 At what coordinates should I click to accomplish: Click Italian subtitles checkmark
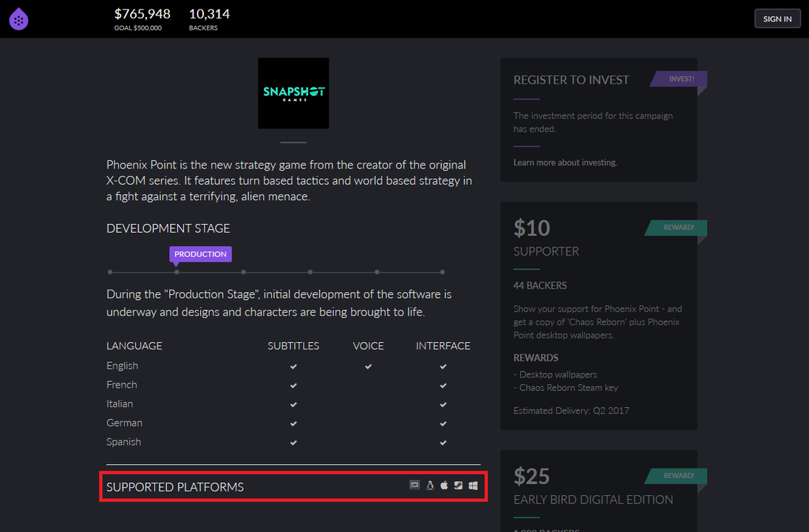pyautogui.click(x=293, y=405)
